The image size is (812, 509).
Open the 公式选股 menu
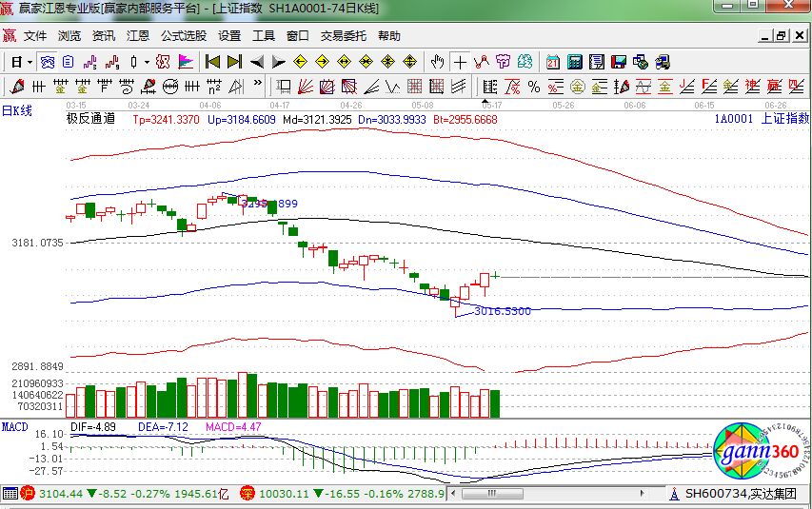pos(183,36)
